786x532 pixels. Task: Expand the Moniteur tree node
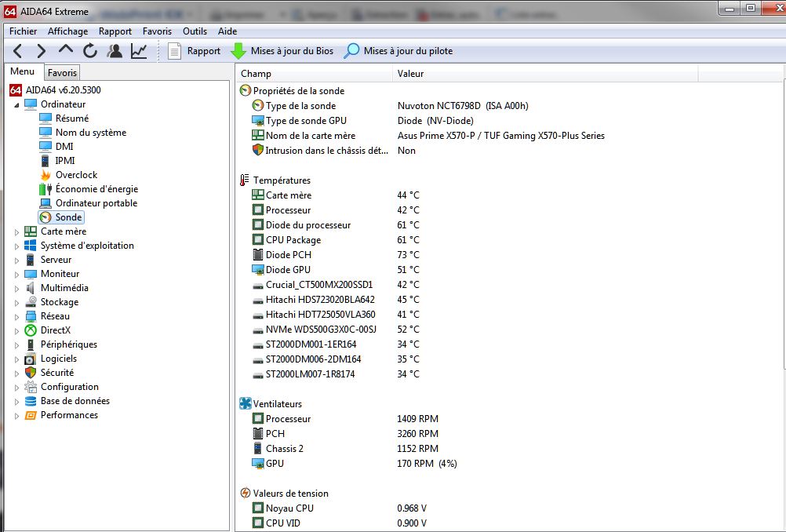click(16, 275)
